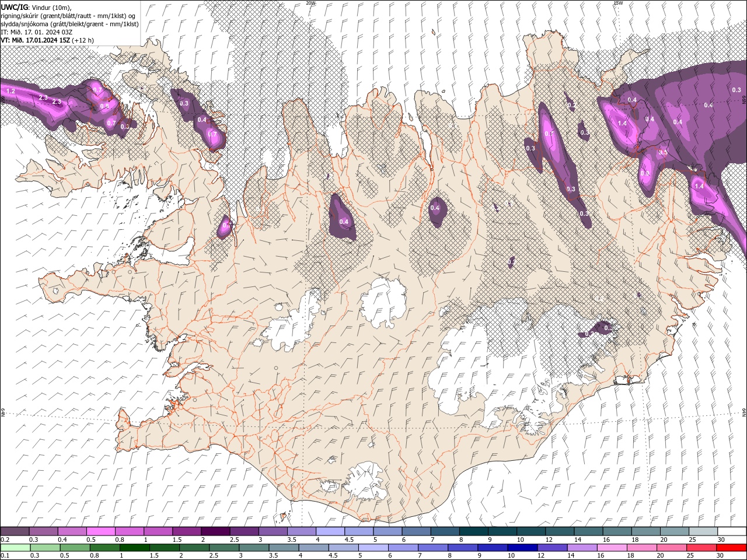Click the 1.2 precipitation value on the map
747x560 pixels.
pyautogui.click(x=11, y=92)
